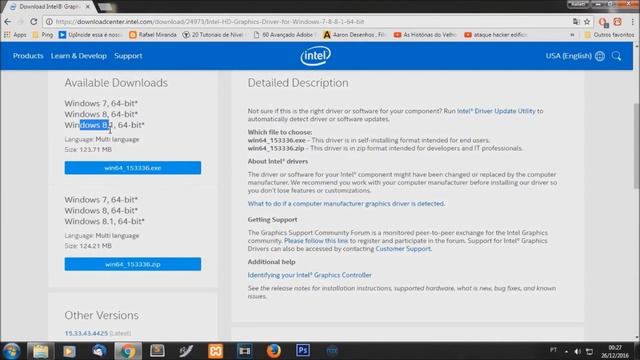The image size is (640, 360).
Task: Open the Customer Support link
Action: [403, 249]
